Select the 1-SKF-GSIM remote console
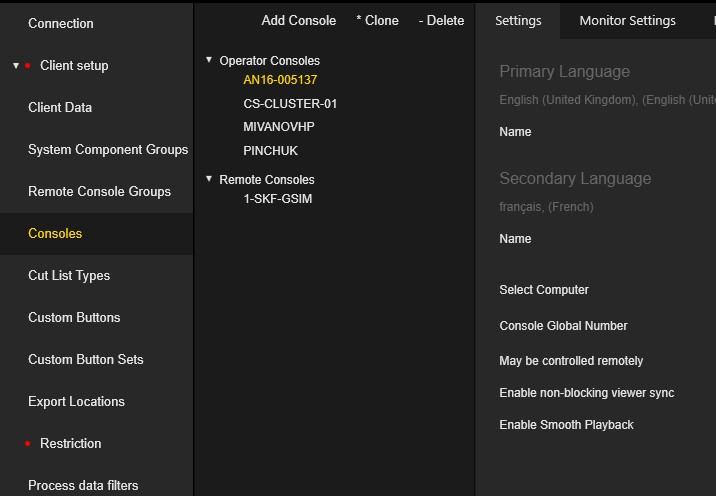The width and height of the screenshot is (716, 496). coord(278,199)
